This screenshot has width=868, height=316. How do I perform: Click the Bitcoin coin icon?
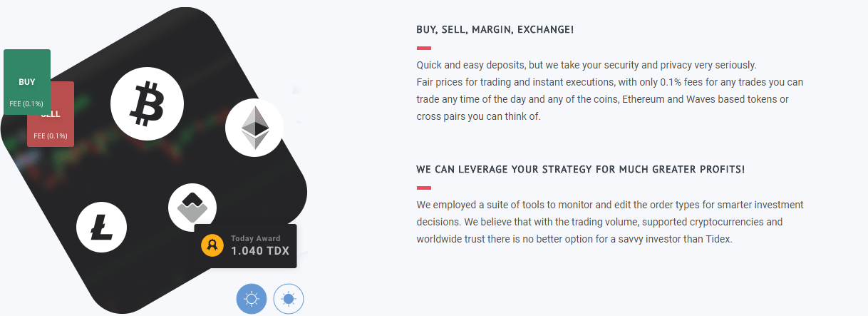(147, 103)
